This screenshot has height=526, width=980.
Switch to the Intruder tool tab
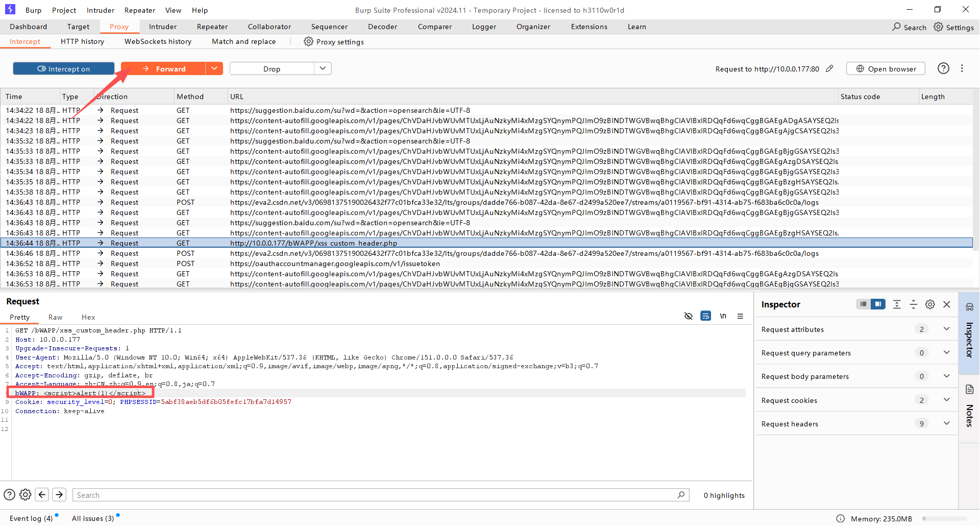pyautogui.click(x=163, y=27)
